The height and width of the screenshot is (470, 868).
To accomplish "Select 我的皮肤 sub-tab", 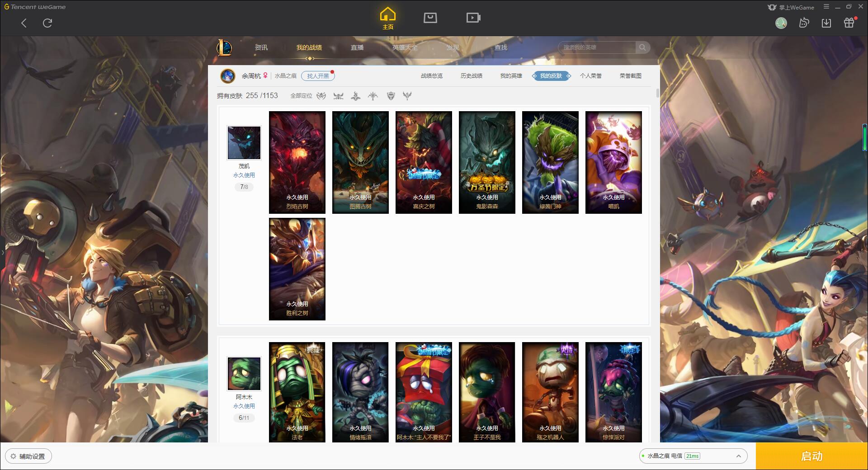I will pyautogui.click(x=551, y=76).
